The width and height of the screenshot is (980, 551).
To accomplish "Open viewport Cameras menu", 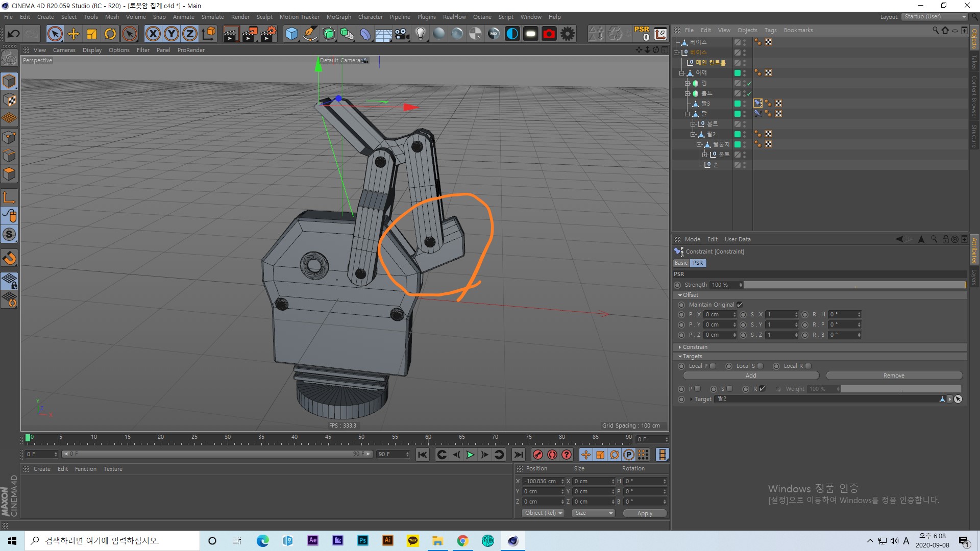I will (x=64, y=50).
